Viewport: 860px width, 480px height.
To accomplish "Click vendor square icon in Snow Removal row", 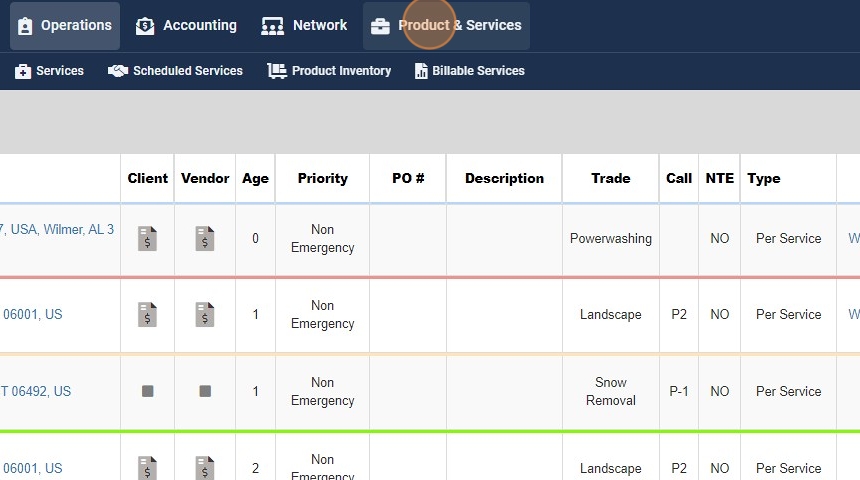I will click(205, 391).
